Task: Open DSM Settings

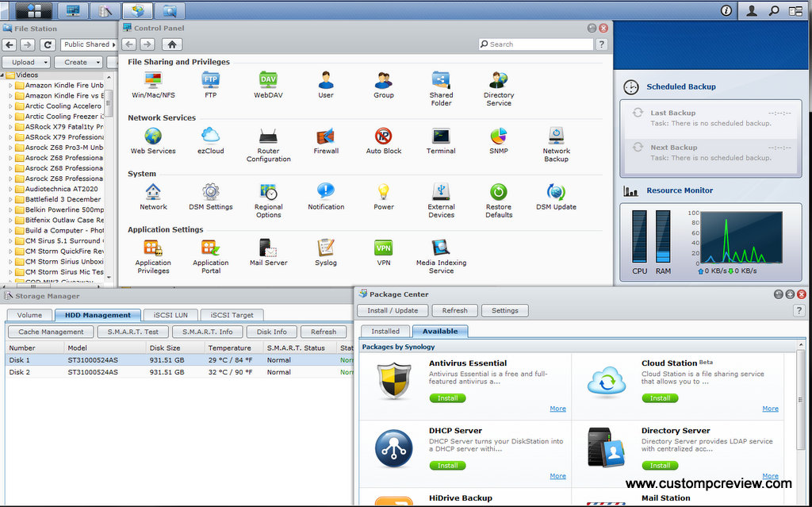Action: [x=211, y=197]
